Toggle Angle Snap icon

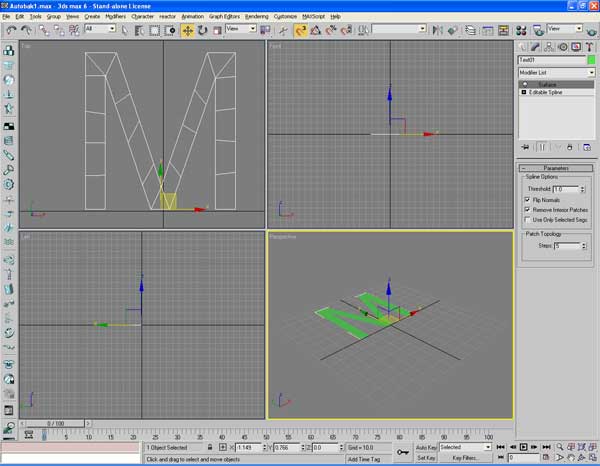pyautogui.click(x=316, y=30)
